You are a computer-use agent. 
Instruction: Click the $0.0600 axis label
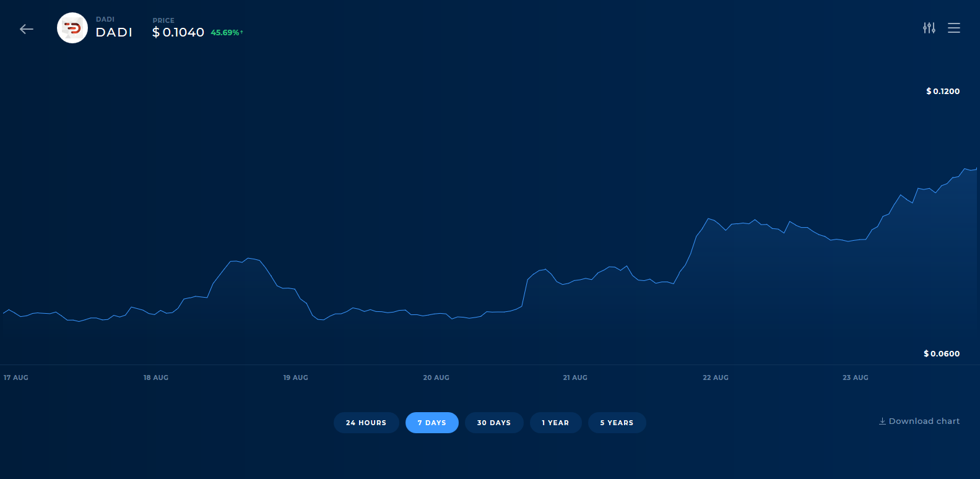942,353
